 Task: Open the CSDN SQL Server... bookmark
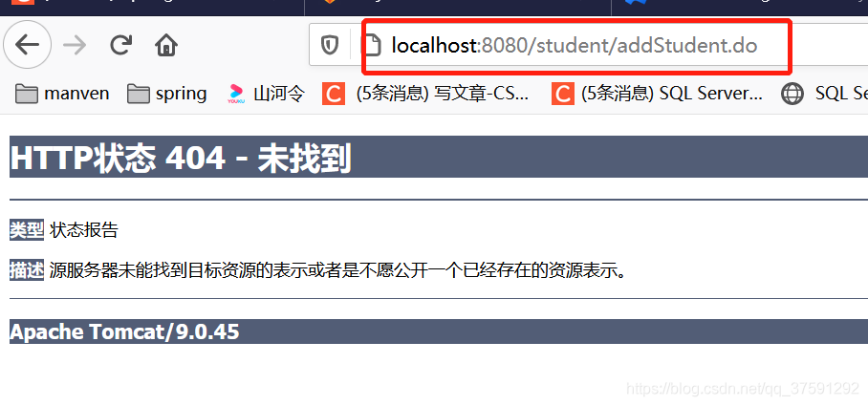(658, 94)
